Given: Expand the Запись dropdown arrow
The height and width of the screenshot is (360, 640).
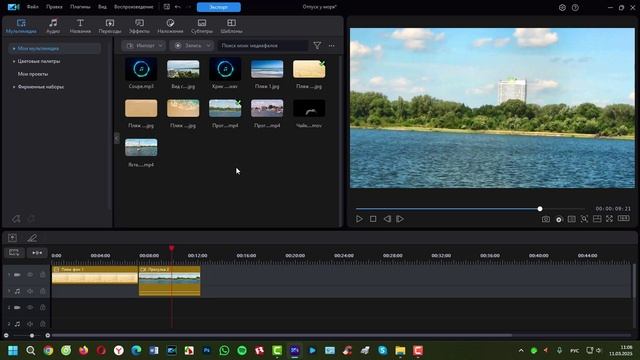Looking at the screenshot, I should point(209,45).
